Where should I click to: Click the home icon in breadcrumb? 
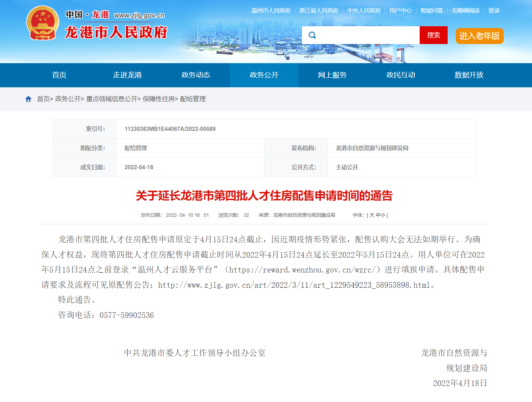[28, 99]
